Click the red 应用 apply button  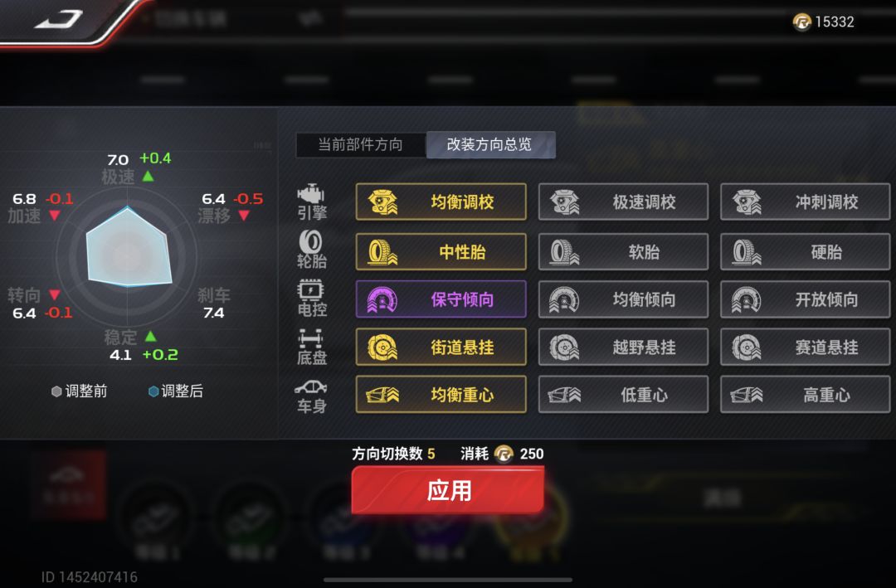point(448,490)
